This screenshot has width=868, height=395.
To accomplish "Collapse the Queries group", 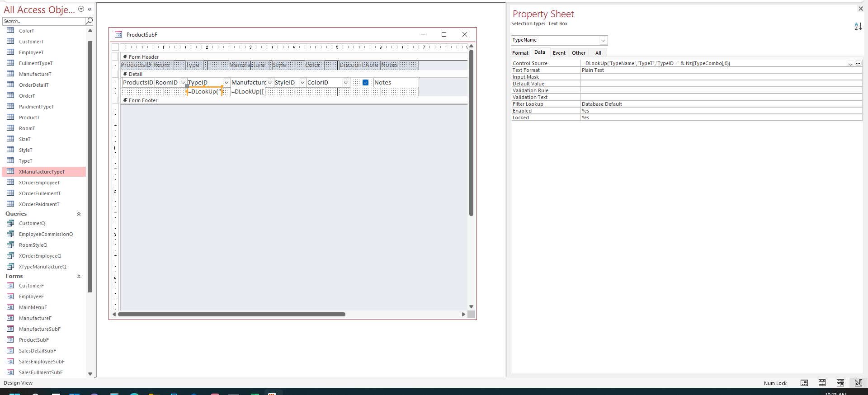I will click(x=79, y=214).
